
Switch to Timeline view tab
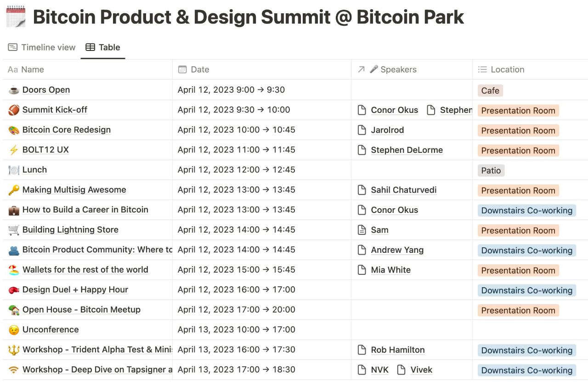42,47
